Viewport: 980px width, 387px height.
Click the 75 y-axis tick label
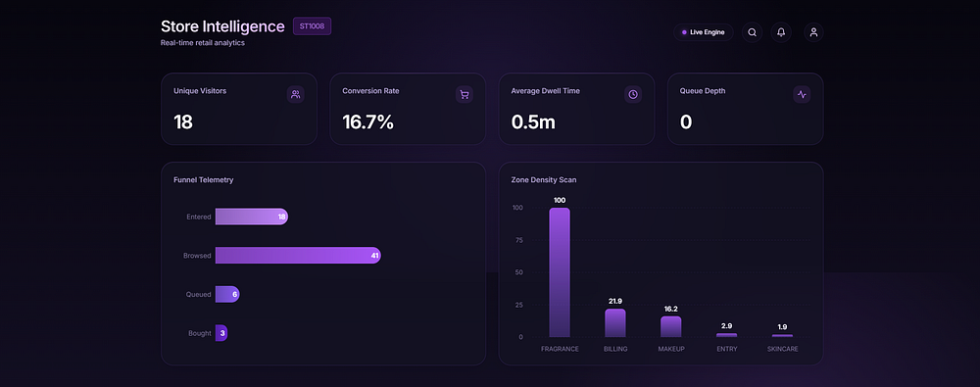518,240
